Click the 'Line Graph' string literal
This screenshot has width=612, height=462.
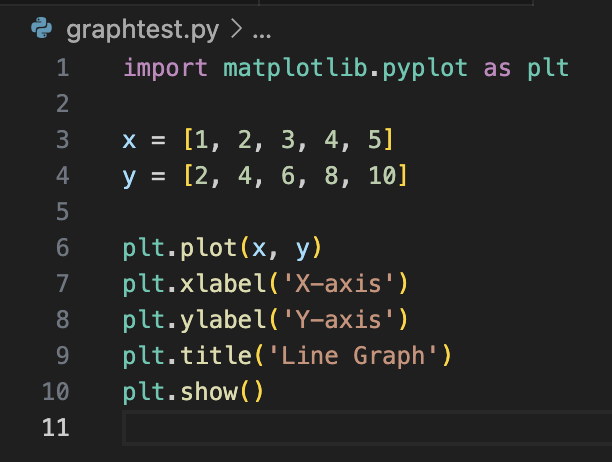tap(353, 357)
